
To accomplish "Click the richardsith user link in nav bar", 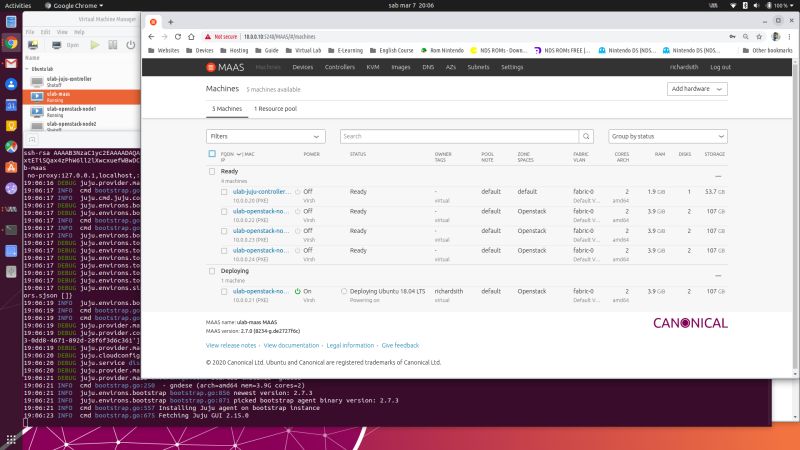I will click(x=684, y=67).
